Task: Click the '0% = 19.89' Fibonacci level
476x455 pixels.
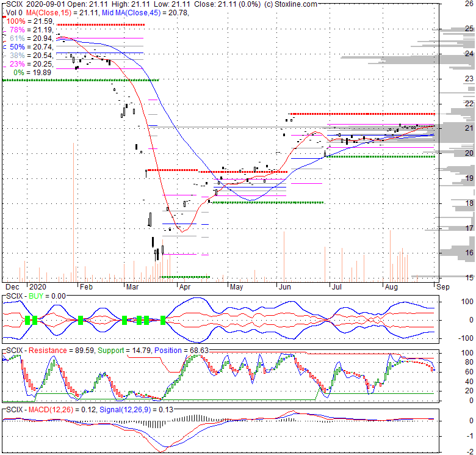Action: [32, 72]
